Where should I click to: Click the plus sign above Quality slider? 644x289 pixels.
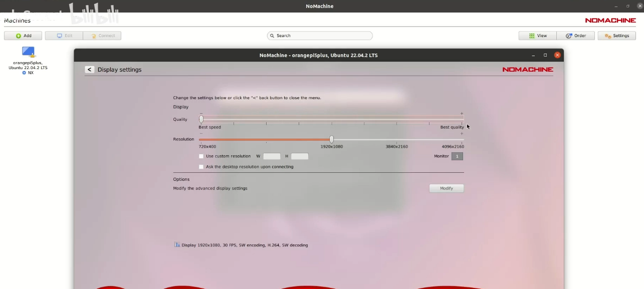(x=462, y=114)
